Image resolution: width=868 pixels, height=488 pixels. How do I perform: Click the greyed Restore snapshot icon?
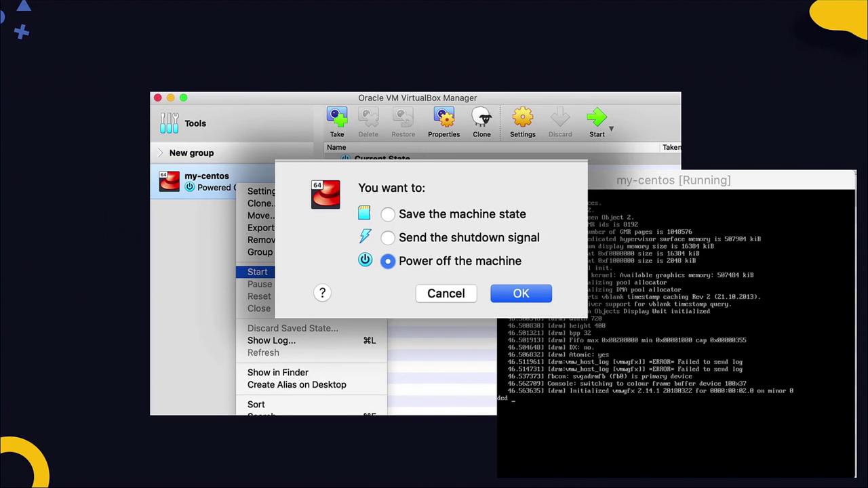[x=403, y=117]
